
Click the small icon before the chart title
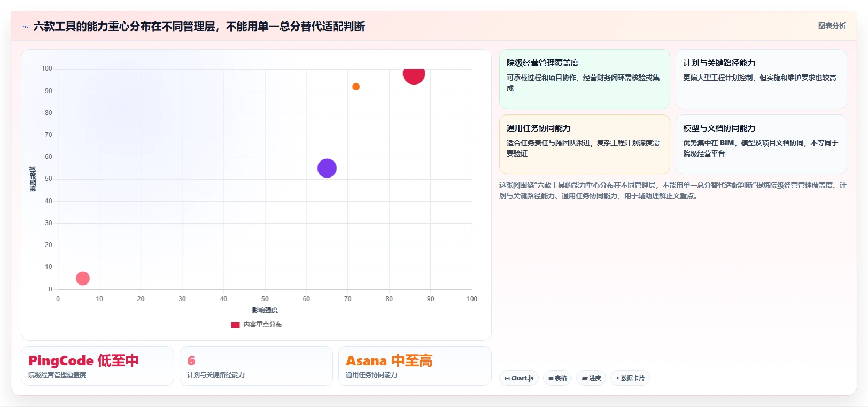point(25,27)
